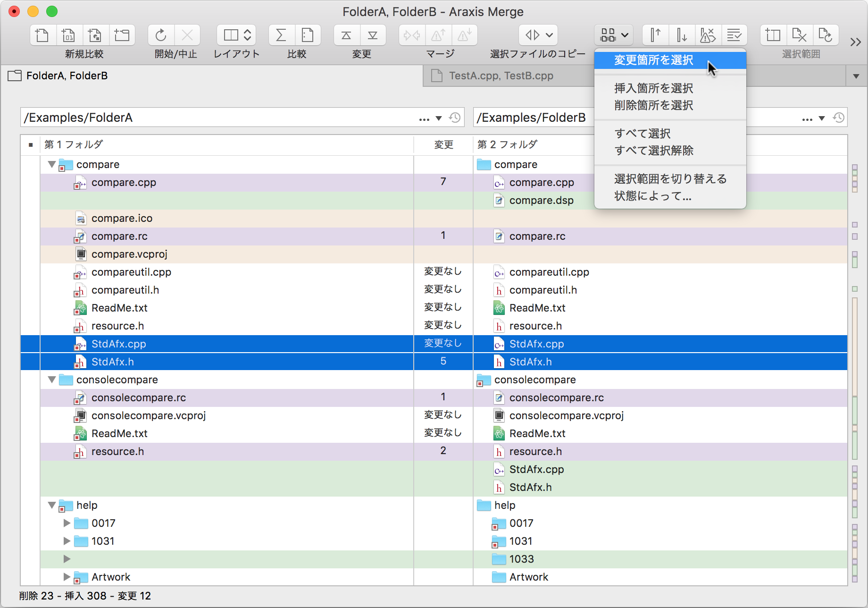The image size is (868, 608).
Task: Click the new binary comparison icon
Action: tap(69, 35)
